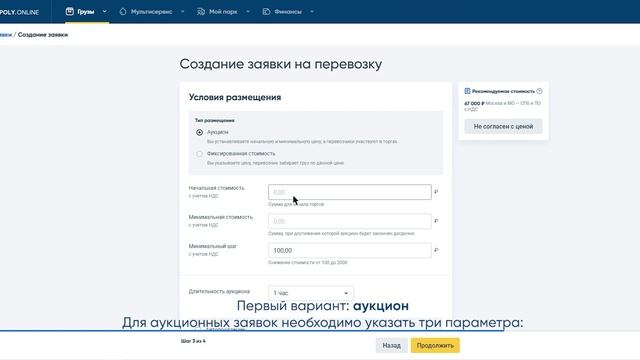
Task: Click the Грузы box icon
Action: click(x=70, y=11)
